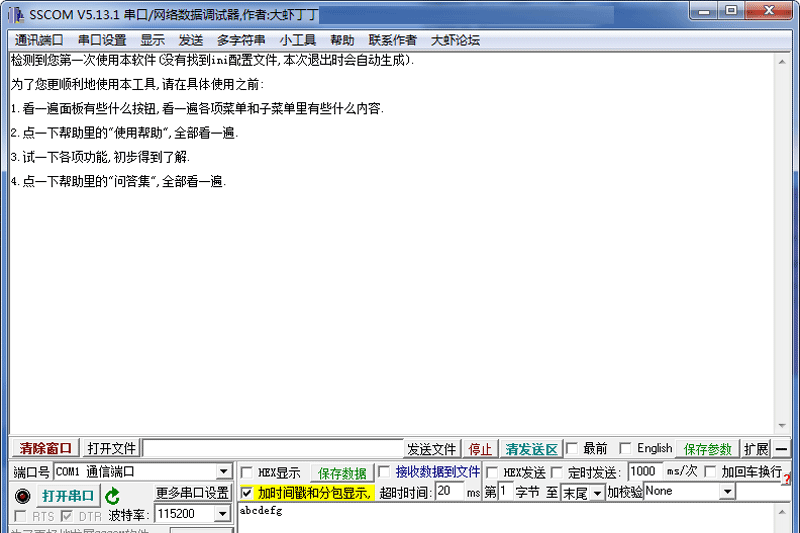Viewport: 800px width, 533px height.
Task: Click the red port status indicator light
Action: point(22,496)
